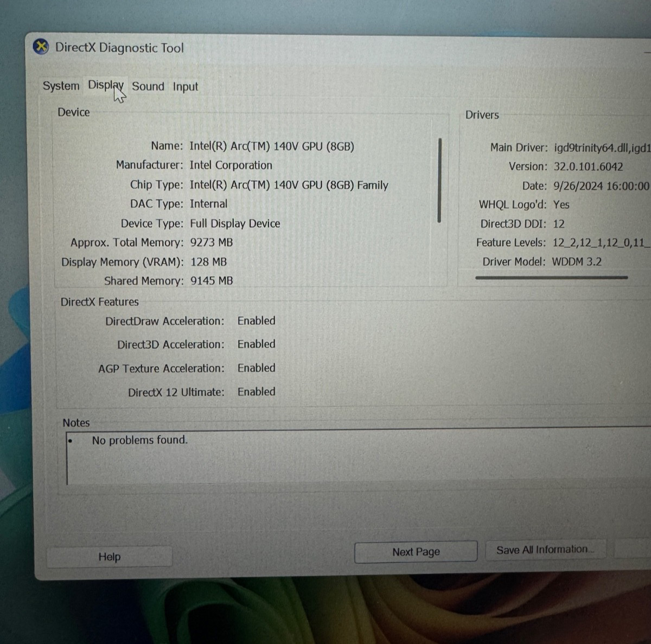651x644 pixels.
Task: Click driver date 9/26/2024 16:00:00
Action: click(x=601, y=186)
